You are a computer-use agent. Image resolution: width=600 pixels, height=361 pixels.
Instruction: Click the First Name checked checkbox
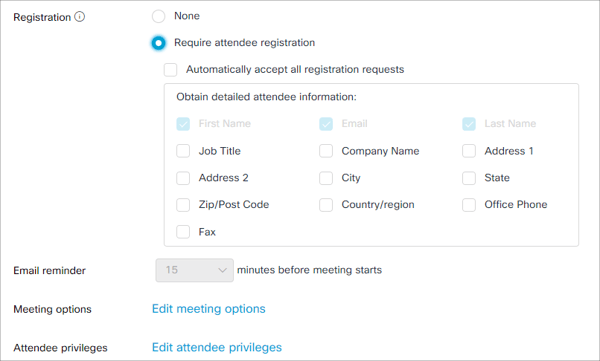click(x=183, y=124)
